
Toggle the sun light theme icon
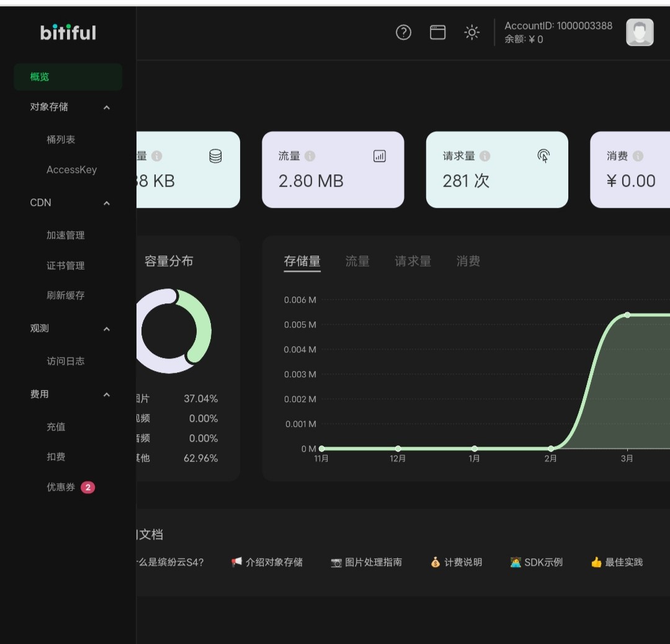[471, 32]
